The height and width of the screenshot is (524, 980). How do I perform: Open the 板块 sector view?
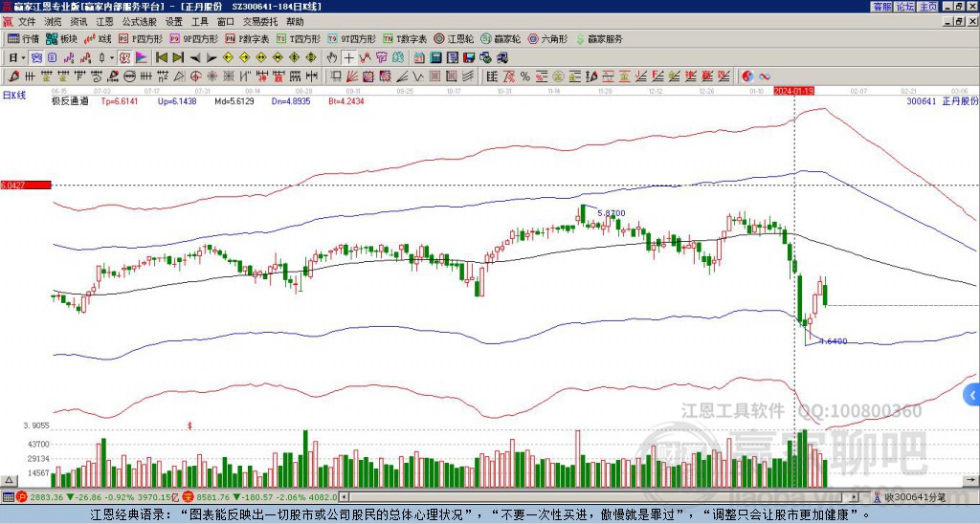click(60, 38)
